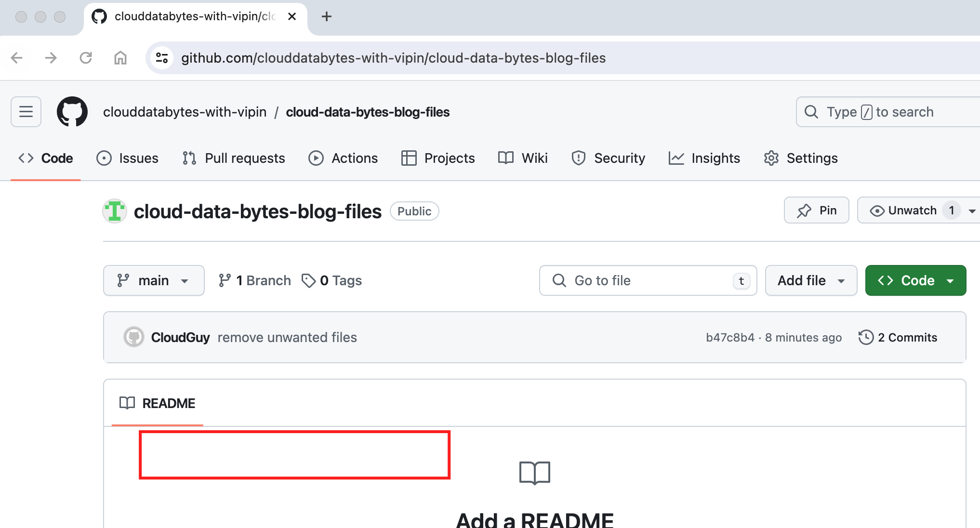Open the hamburger navigation menu
The image size is (980, 528).
tap(26, 112)
